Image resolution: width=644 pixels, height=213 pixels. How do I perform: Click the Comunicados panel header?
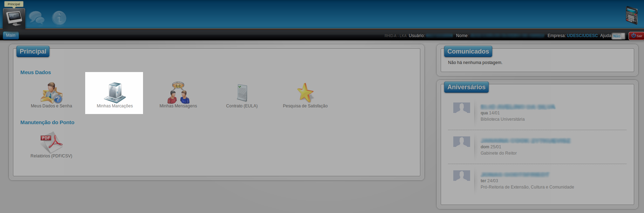[x=468, y=51]
